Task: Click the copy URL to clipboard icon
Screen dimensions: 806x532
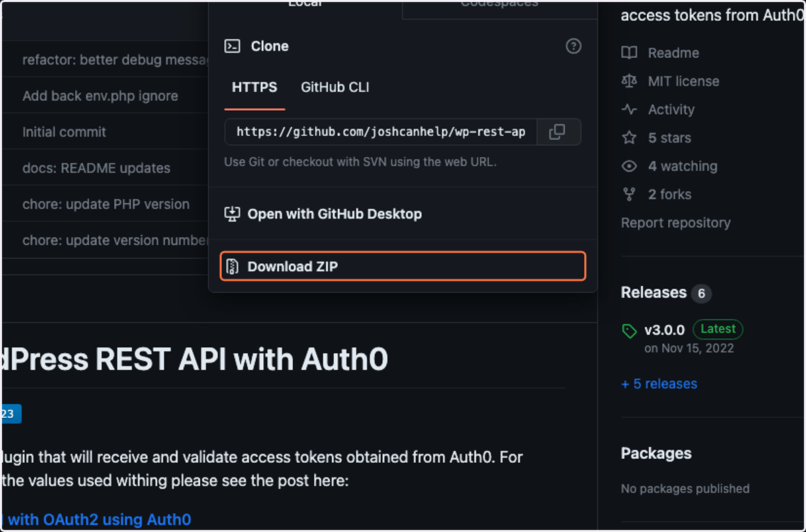Action: tap(557, 132)
